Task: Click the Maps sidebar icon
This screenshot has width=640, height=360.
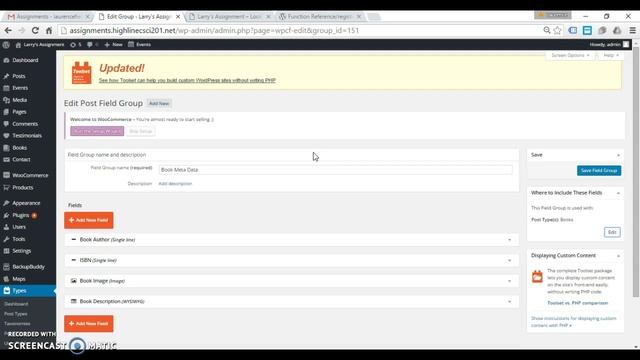Action: [x=6, y=279]
